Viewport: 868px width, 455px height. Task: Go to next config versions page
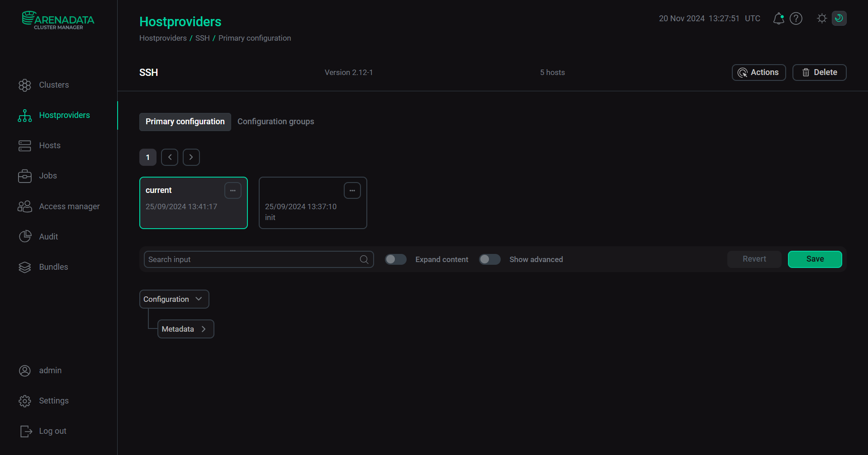point(191,157)
